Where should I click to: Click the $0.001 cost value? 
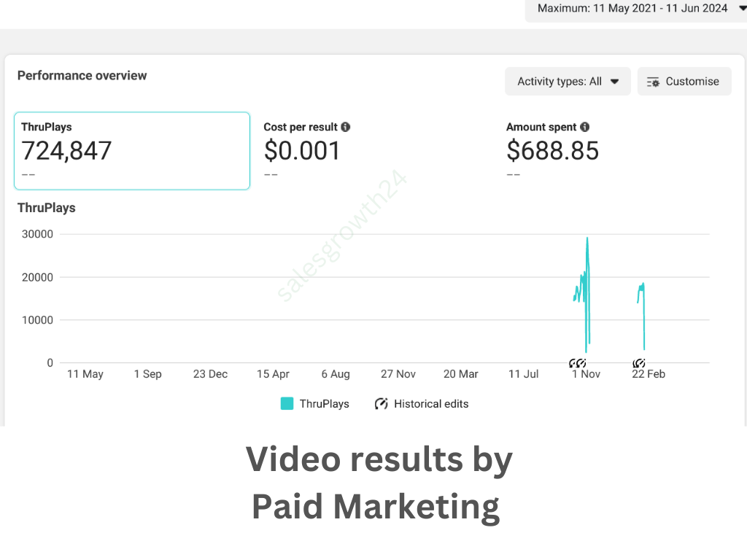click(x=301, y=151)
